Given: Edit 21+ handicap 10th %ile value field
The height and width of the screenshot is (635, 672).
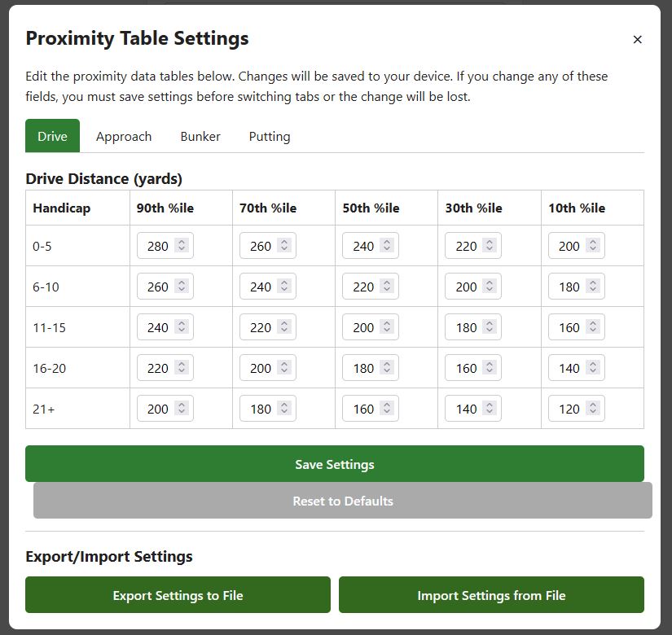Looking at the screenshot, I should pos(577,409).
